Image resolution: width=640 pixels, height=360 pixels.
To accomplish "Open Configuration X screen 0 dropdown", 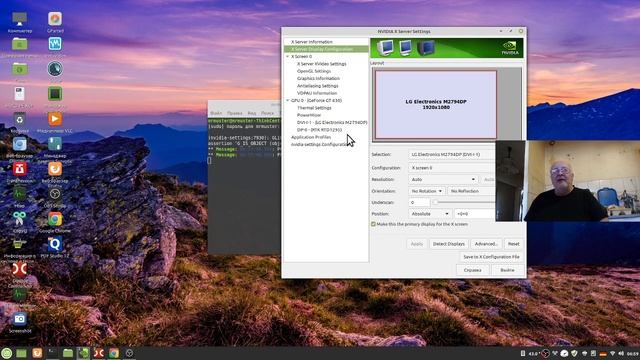I will tap(452, 168).
